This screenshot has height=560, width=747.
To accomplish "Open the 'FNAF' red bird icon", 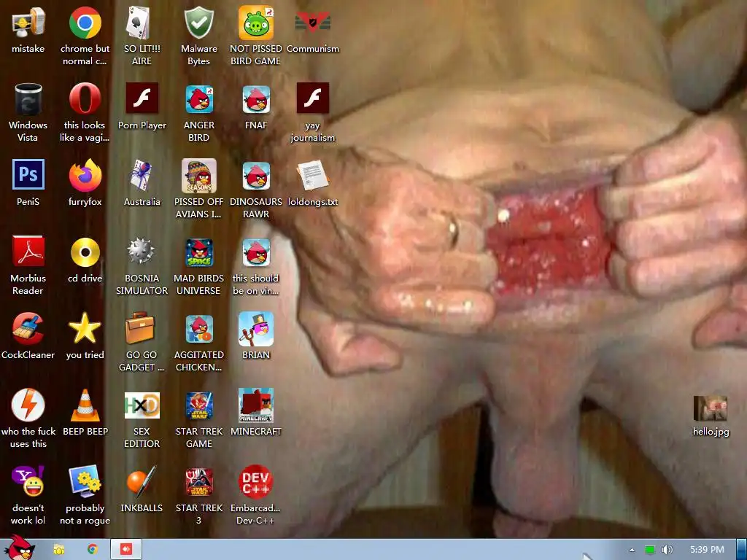I will pos(256,99).
